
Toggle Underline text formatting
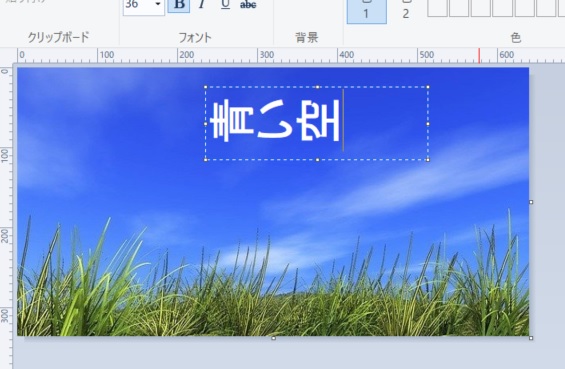225,5
